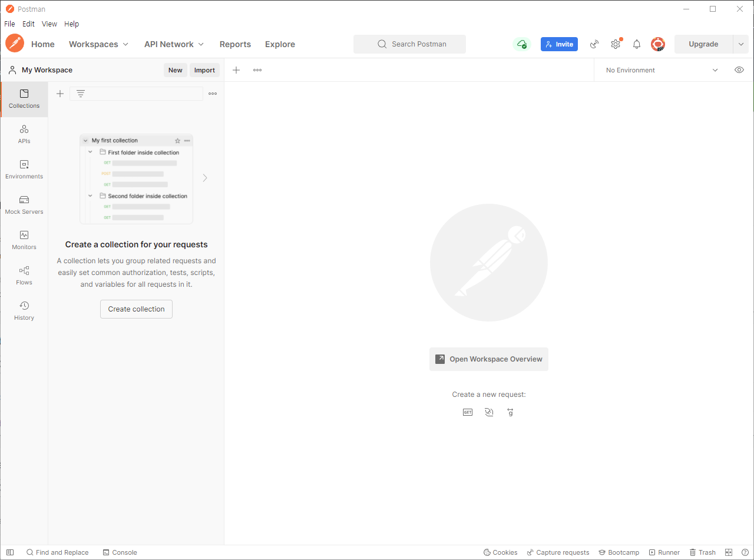Open the tab options ellipsis menu
Viewport: 754px width, 560px height.
tap(257, 70)
